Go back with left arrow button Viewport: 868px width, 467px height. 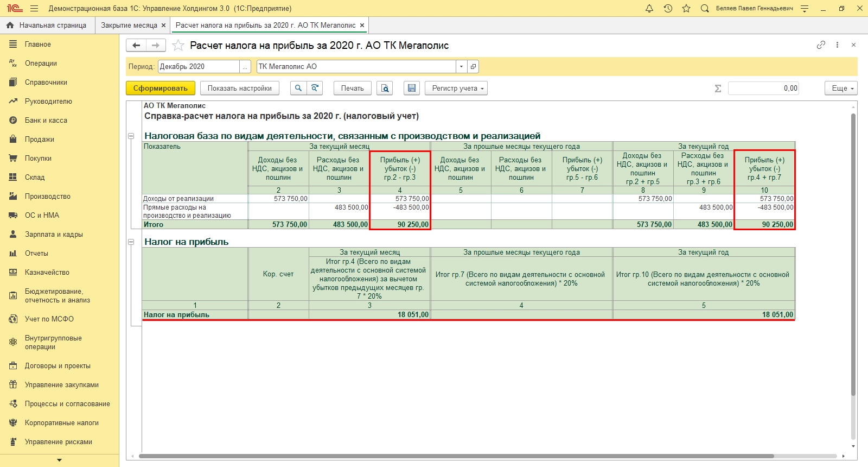pyautogui.click(x=136, y=46)
